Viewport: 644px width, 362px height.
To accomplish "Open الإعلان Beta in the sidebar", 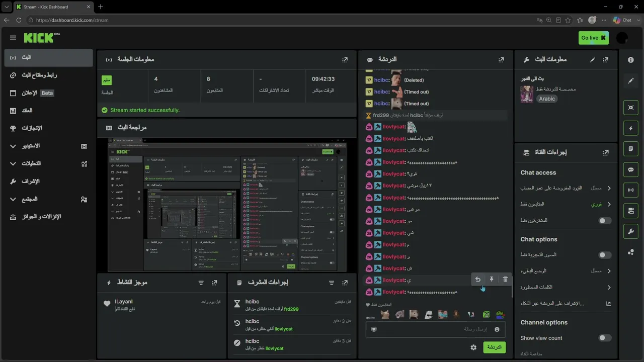I will [48, 93].
